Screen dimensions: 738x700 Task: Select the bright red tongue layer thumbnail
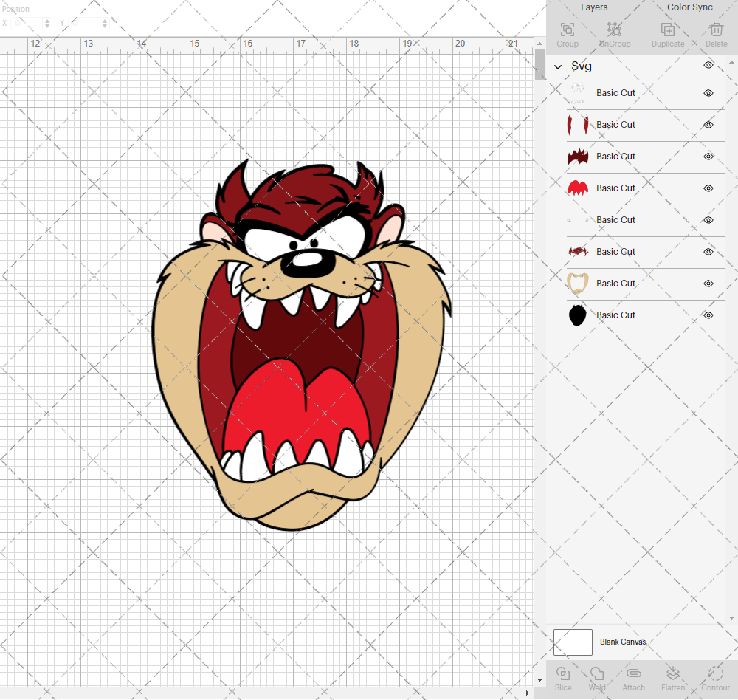pos(578,188)
